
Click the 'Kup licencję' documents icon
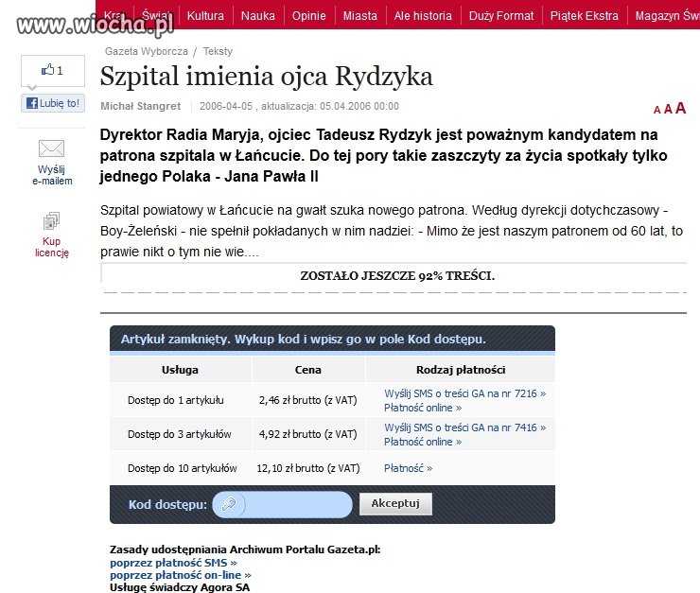51,221
